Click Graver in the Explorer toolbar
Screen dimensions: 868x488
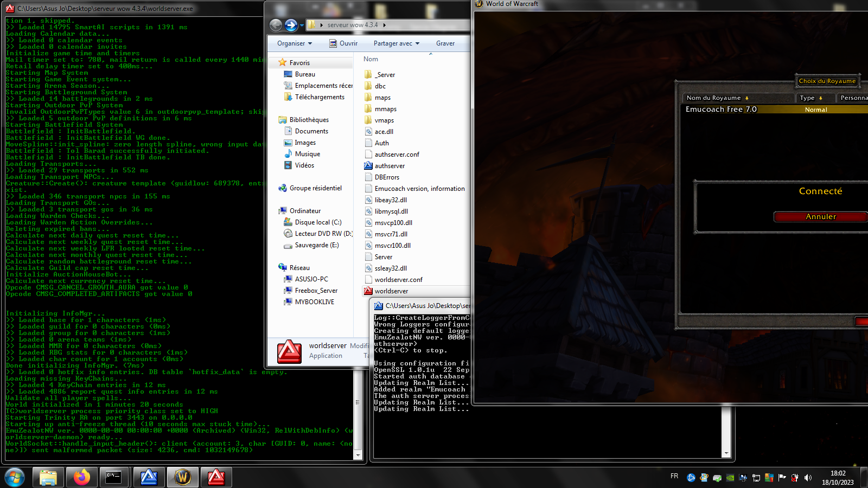tap(445, 43)
